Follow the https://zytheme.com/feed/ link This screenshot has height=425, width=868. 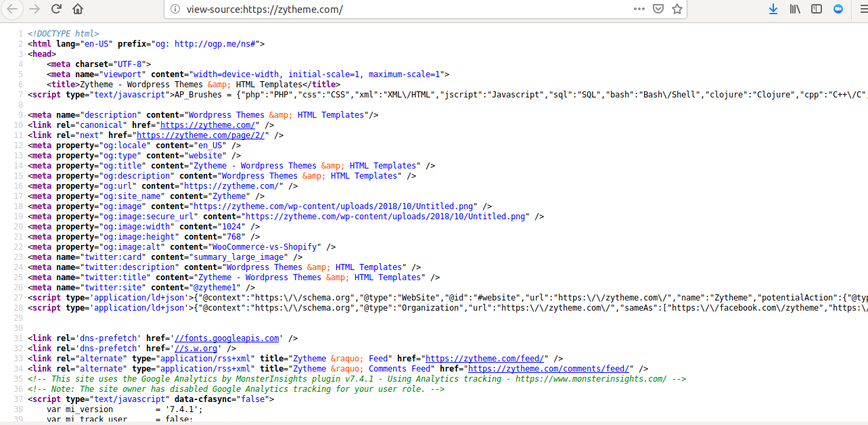(x=484, y=359)
